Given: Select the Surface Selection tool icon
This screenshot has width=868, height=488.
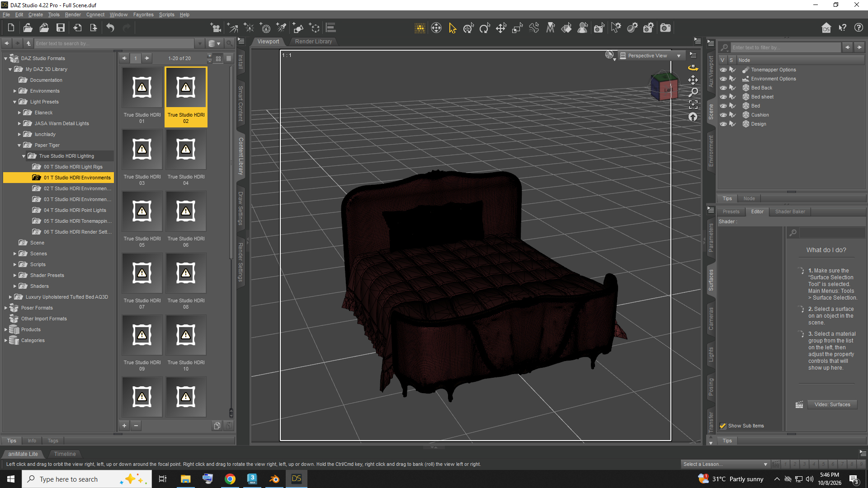Looking at the screenshot, I should (x=566, y=28).
